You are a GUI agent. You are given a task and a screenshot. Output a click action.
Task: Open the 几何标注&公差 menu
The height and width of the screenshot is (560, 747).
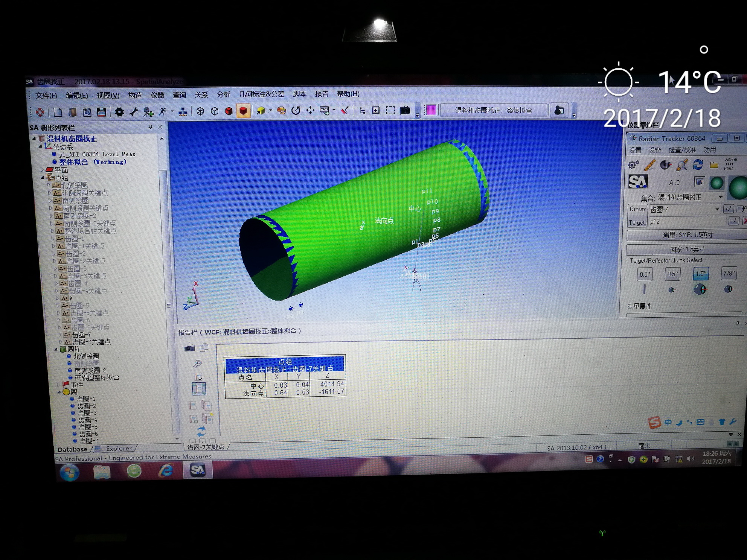coord(262,94)
